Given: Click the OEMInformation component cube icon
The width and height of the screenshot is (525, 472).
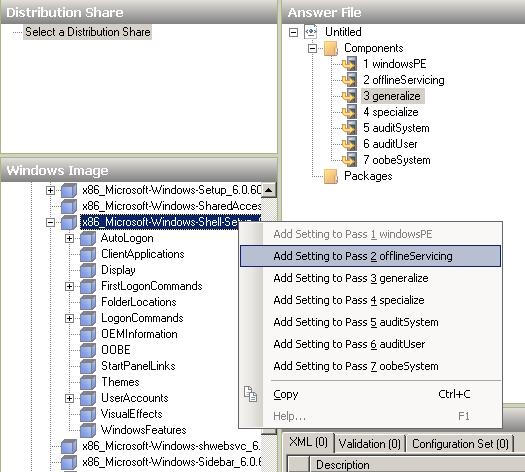Looking at the screenshot, I should click(88, 334).
